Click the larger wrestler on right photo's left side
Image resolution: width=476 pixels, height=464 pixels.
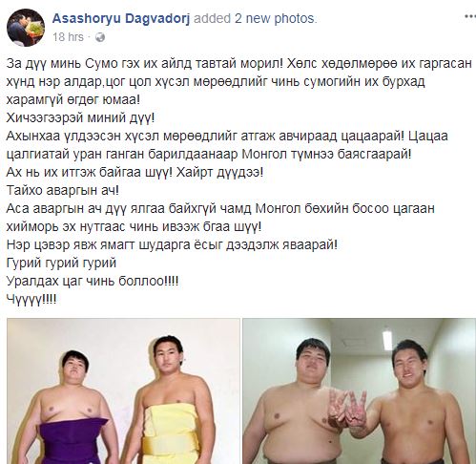302,403
